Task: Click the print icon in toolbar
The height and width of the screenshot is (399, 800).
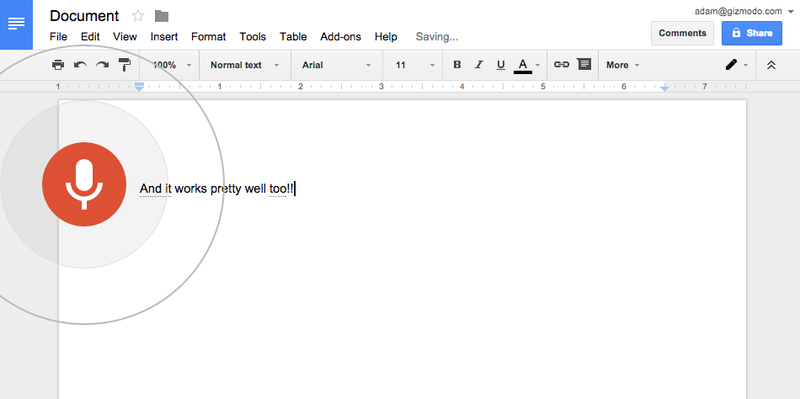Action: (58, 65)
